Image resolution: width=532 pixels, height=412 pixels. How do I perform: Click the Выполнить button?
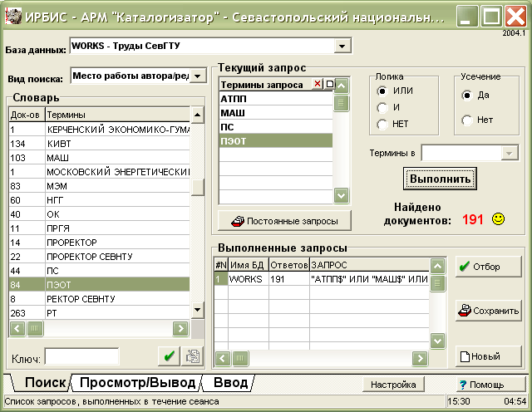pos(440,179)
